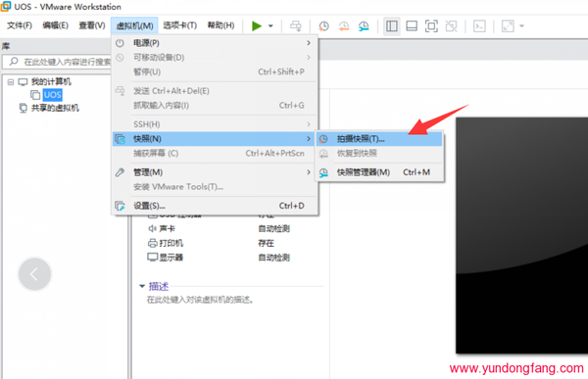Select 我的计算机 in the library tree
Image resolution: width=588 pixels, height=379 pixels.
[x=51, y=81]
